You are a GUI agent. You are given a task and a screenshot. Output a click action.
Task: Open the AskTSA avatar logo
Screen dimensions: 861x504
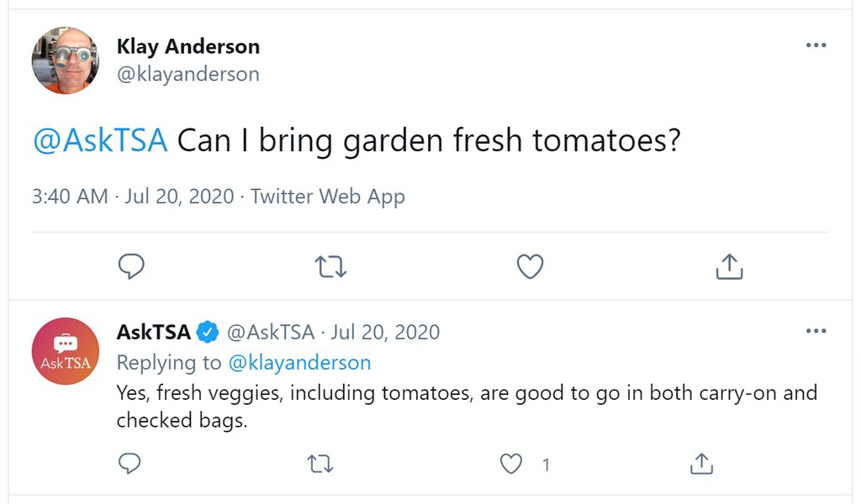[66, 351]
